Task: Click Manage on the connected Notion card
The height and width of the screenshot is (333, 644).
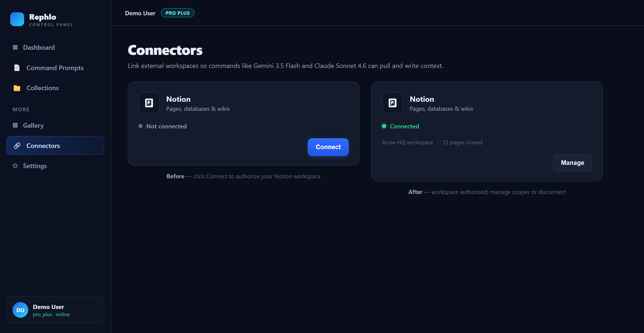Action: click(572, 163)
